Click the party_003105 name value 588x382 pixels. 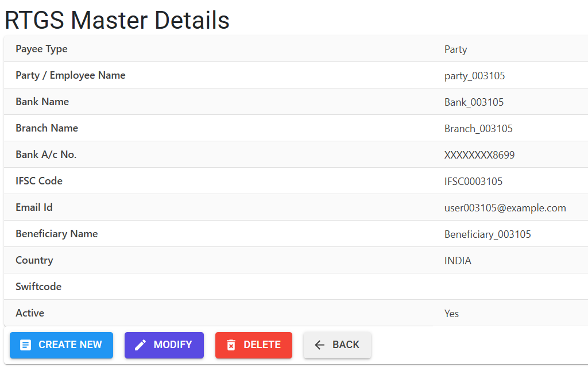tap(474, 76)
